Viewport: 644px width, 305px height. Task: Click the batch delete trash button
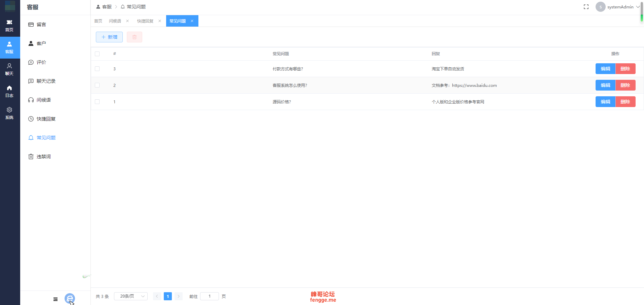[135, 37]
